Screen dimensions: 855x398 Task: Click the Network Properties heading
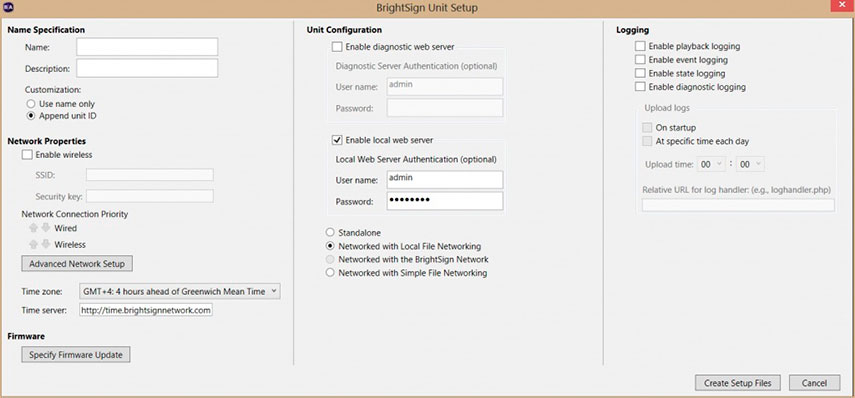(x=46, y=141)
